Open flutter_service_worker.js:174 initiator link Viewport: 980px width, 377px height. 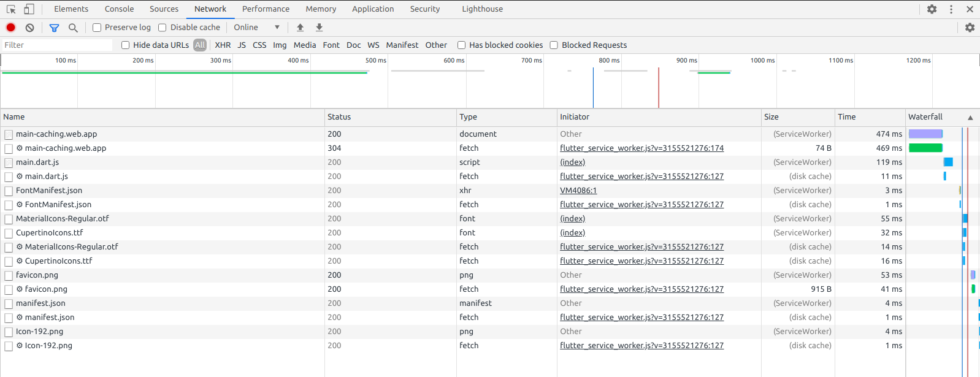(641, 148)
